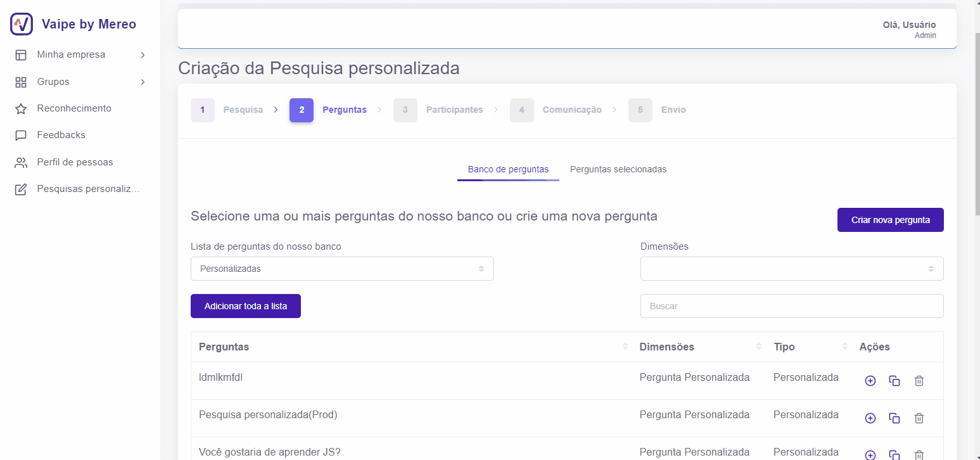Viewport: 980px width, 460px height.
Task: Select the Banco de perguntas tab
Action: coord(508,169)
